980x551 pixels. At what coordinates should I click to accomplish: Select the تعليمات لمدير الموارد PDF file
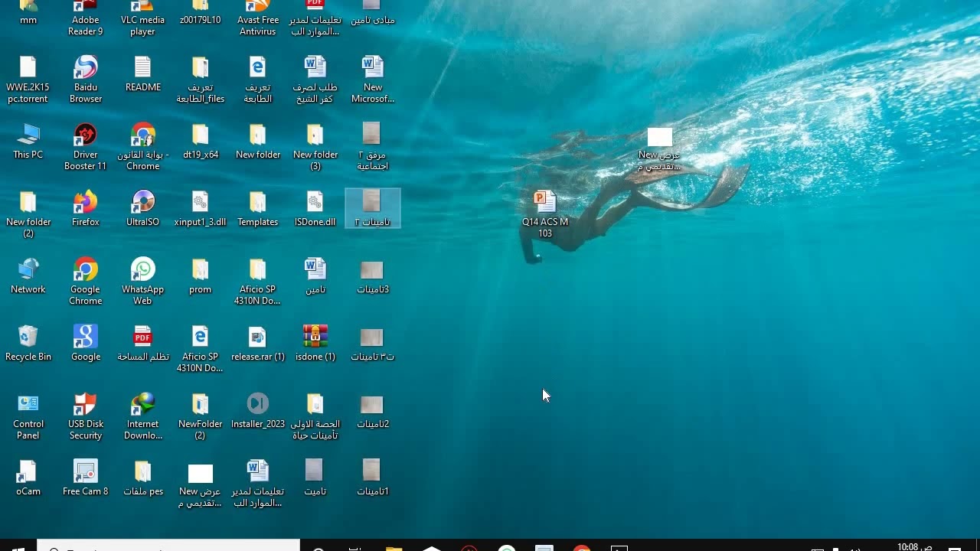(x=315, y=17)
